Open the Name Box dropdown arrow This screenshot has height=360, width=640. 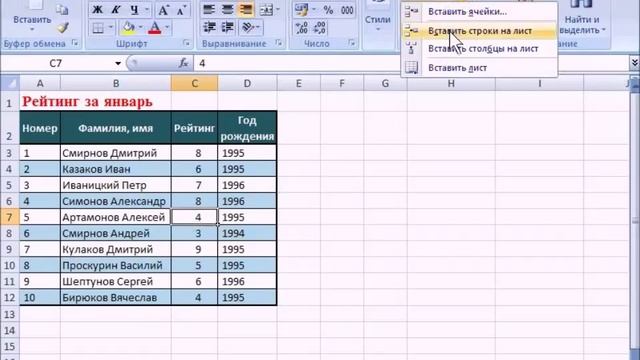[118, 63]
